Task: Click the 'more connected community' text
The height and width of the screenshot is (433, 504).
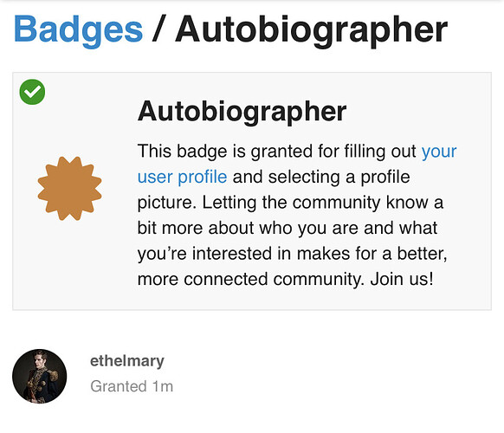Action: pyautogui.click(x=251, y=279)
